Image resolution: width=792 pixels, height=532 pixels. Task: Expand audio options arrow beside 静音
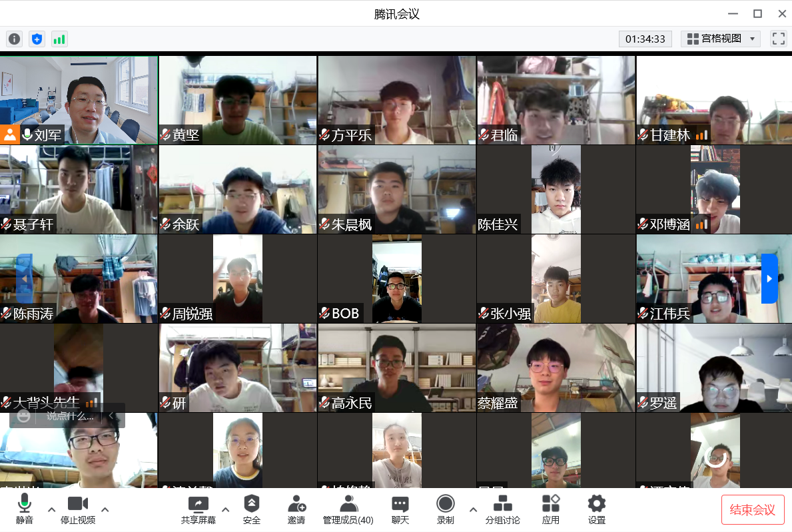pos(51,509)
